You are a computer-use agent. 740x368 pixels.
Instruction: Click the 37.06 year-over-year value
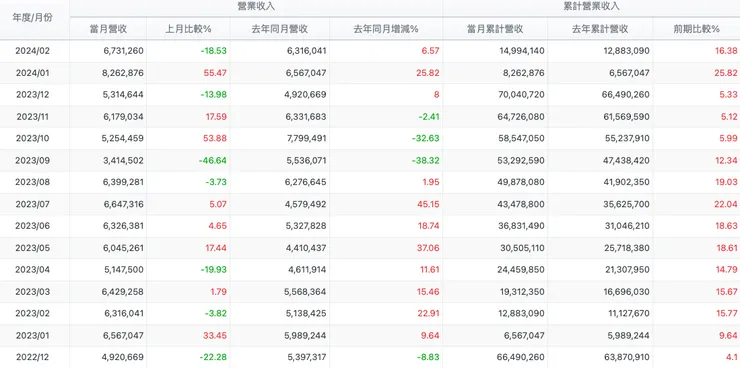point(428,248)
